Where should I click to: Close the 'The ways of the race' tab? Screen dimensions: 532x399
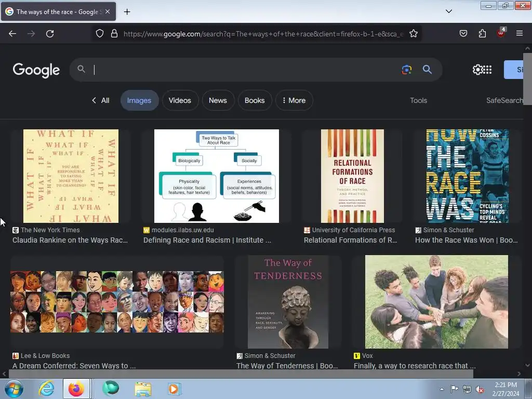click(x=108, y=11)
